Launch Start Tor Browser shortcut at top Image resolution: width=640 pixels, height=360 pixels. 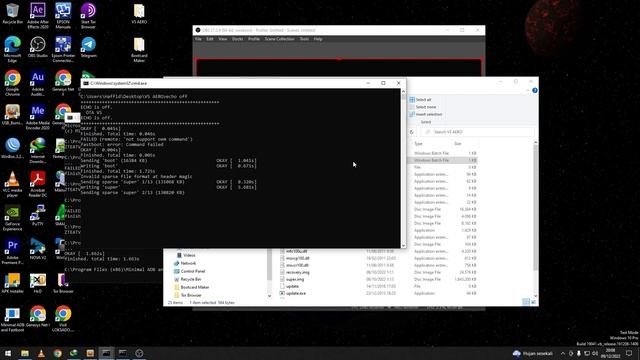click(x=88, y=16)
